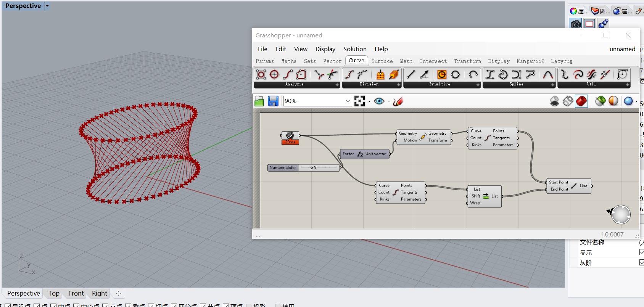Switch to the Top viewport tab

pyautogui.click(x=54, y=293)
